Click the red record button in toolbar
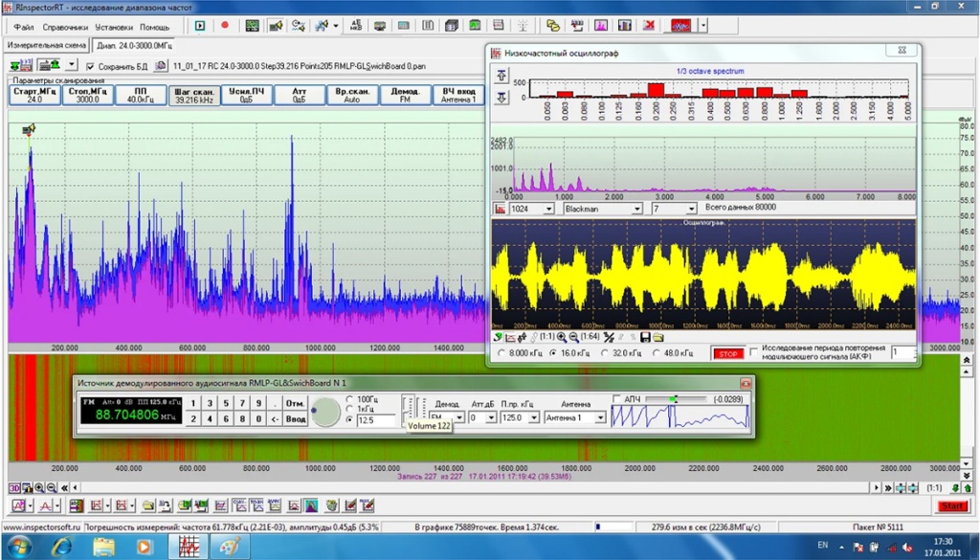This screenshot has width=980, height=560. 225,26
